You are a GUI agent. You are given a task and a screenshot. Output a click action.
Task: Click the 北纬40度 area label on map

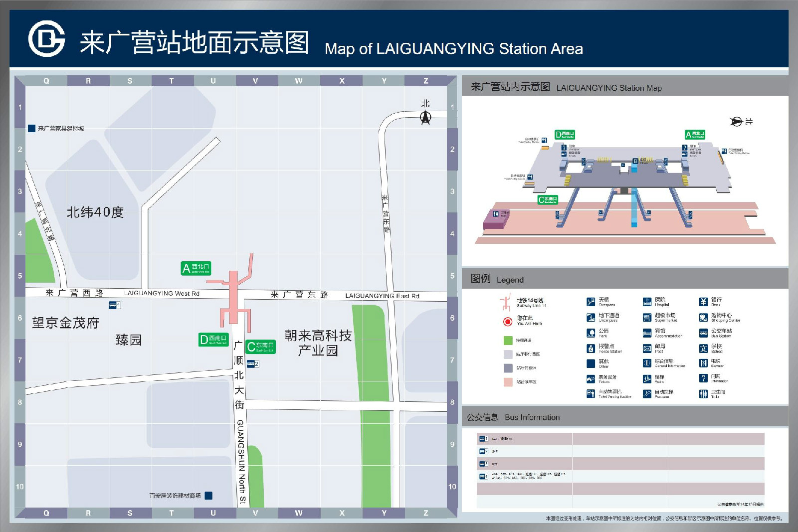pos(95,212)
